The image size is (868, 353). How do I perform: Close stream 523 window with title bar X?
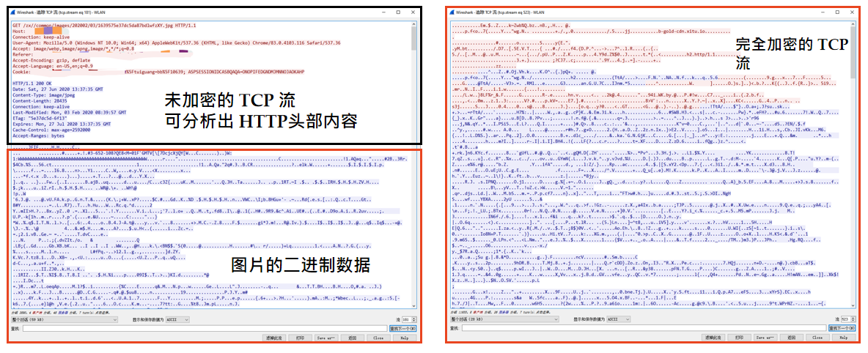tap(852, 12)
